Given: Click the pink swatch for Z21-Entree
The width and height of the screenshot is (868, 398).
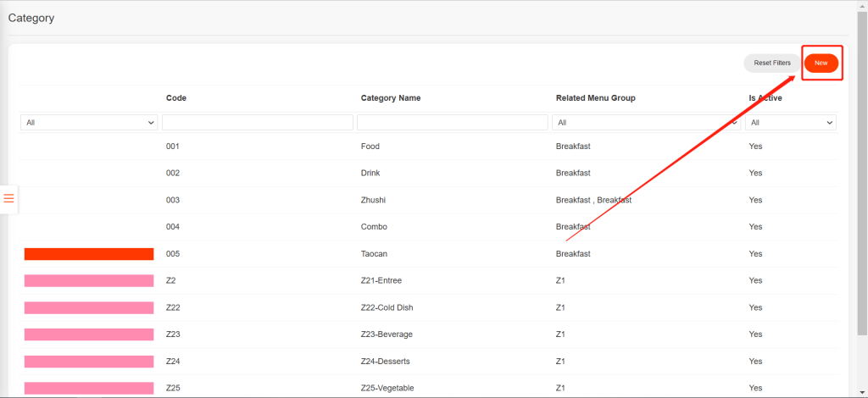Looking at the screenshot, I should pyautogui.click(x=89, y=280).
